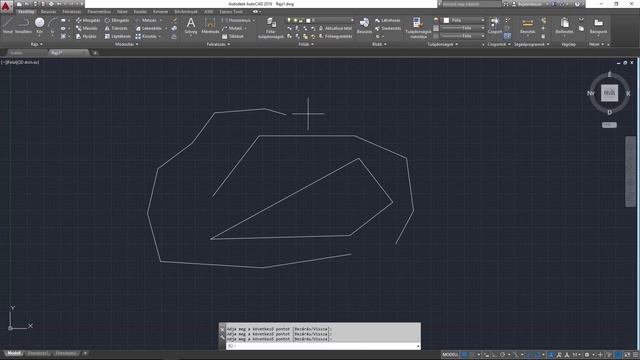Toggle annotation visibility in status bar
The image size is (640, 360).
coord(551,355)
